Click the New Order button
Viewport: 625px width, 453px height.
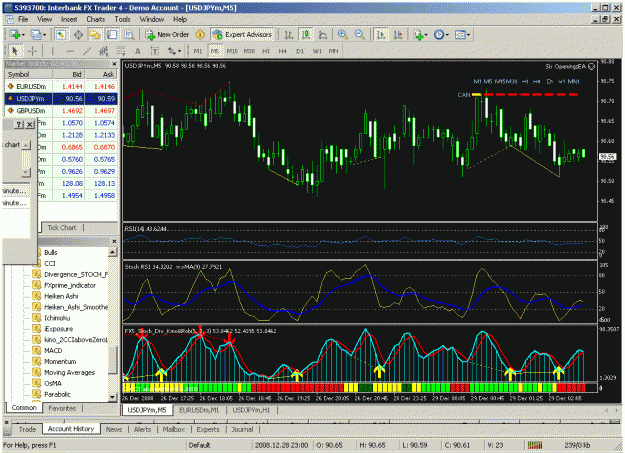[x=167, y=35]
